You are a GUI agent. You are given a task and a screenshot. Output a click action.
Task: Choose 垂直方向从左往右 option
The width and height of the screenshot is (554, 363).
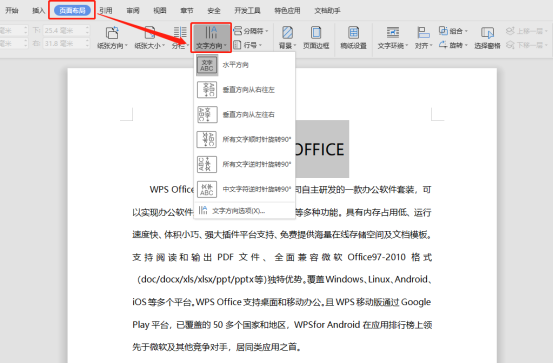(x=244, y=115)
